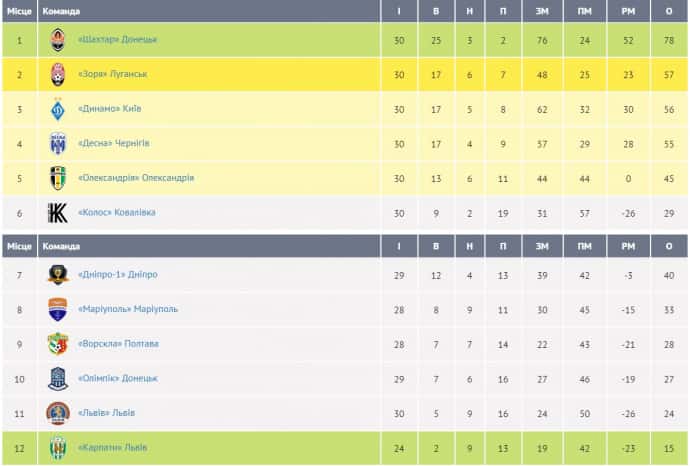Click the Karpaty Lviv club crest

[58, 447]
